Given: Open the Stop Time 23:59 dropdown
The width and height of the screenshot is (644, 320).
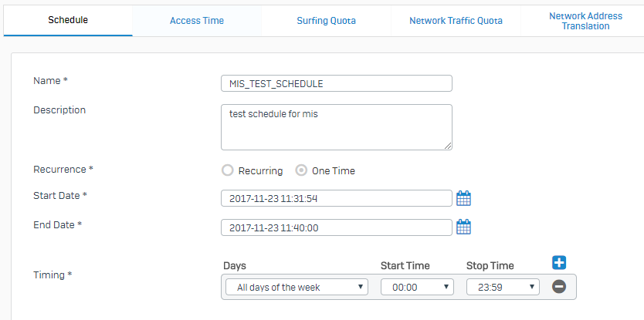Looking at the screenshot, I should 503,287.
